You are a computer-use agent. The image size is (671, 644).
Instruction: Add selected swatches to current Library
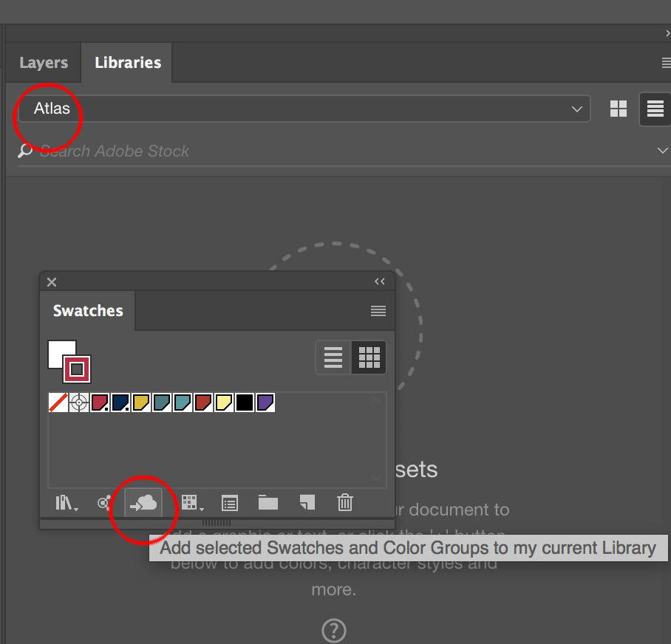(x=143, y=503)
